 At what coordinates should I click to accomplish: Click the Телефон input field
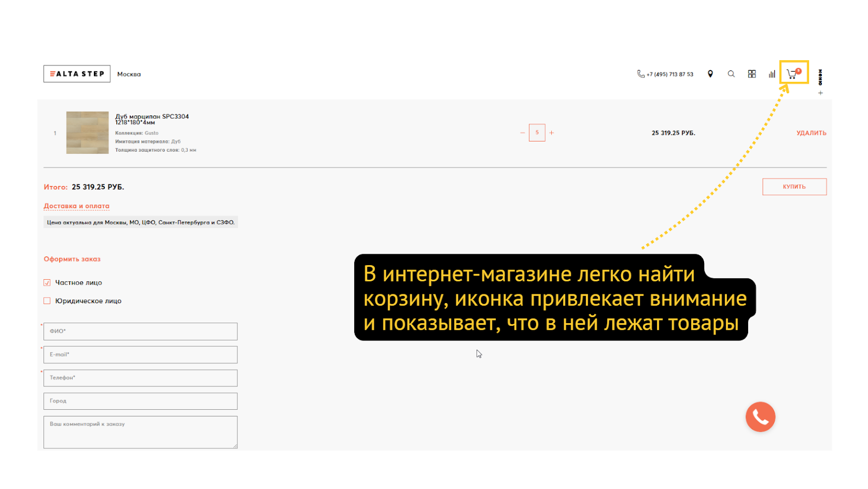141,378
